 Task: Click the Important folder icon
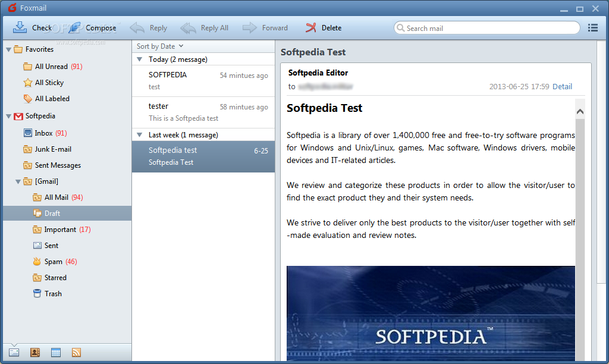click(37, 230)
